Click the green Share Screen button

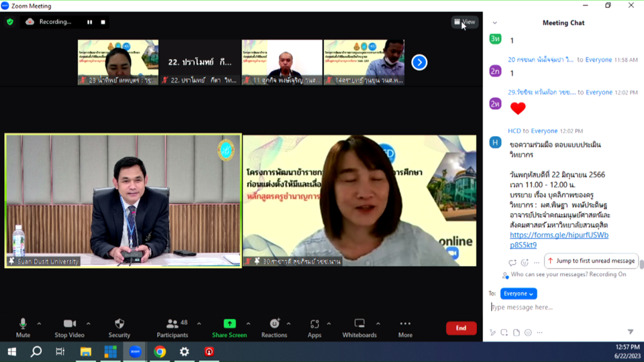tap(229, 328)
